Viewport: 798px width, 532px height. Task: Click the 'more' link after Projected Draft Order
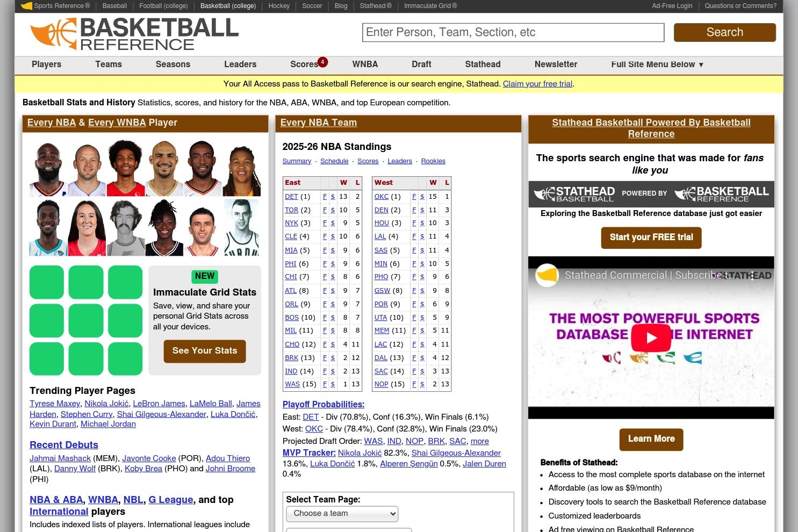pyautogui.click(x=480, y=441)
